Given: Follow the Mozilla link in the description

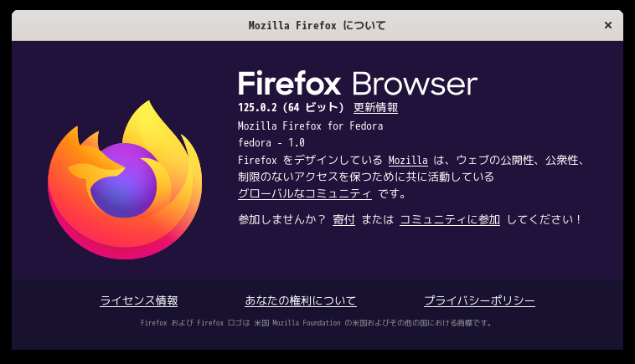Looking at the screenshot, I should tap(408, 160).
